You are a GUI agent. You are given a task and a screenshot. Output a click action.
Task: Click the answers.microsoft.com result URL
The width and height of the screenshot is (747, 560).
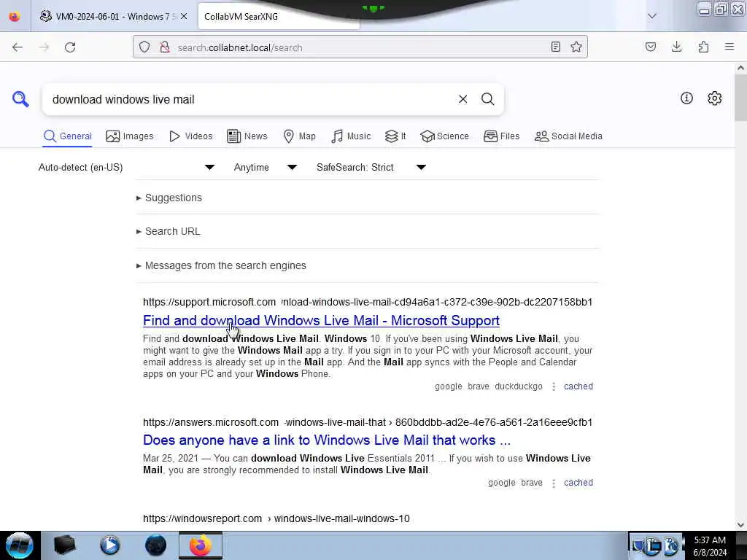(368, 422)
